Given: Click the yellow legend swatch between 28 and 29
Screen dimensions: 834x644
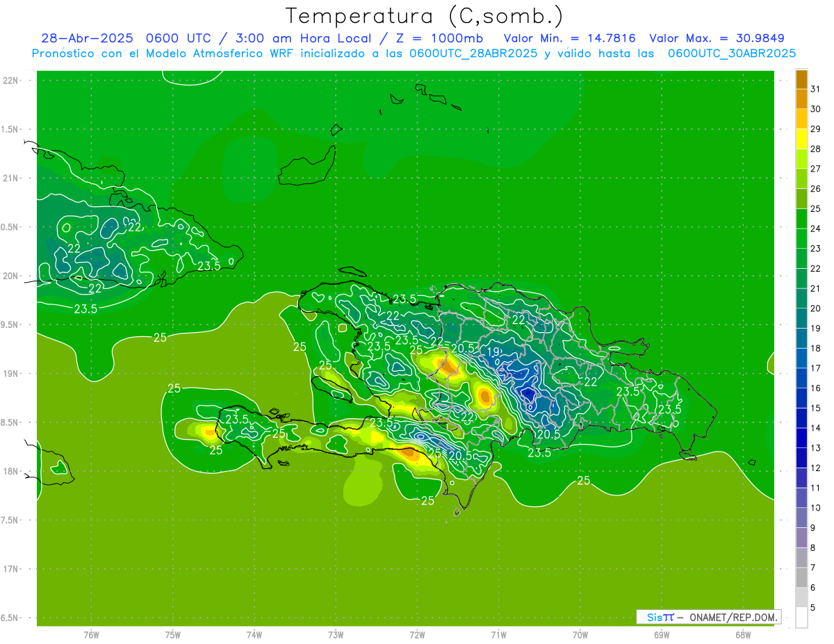Looking at the screenshot, I should click(801, 139).
